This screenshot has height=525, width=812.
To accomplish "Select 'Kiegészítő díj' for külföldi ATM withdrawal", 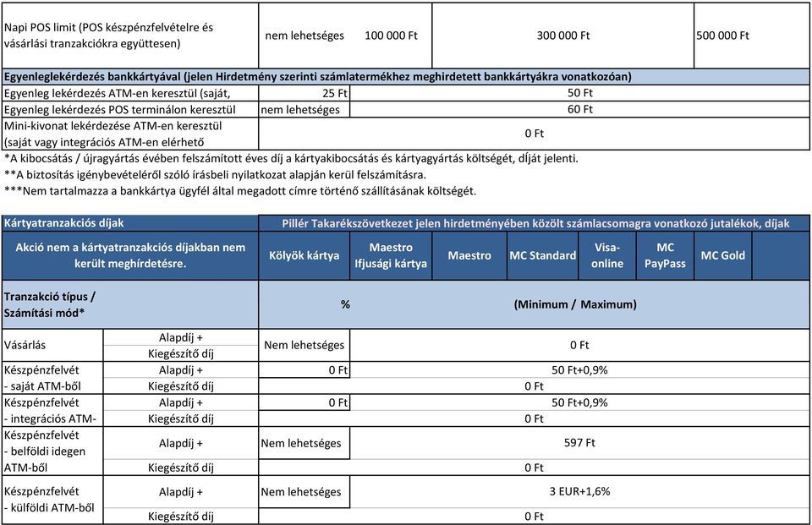I will [181, 517].
